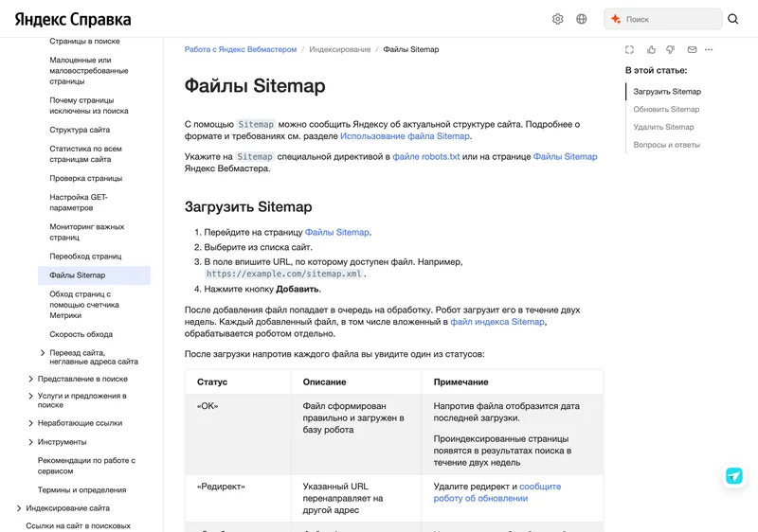Jump to Удалить Sitemap in article contents
Viewport: 758px width, 532px height.
[663, 127]
